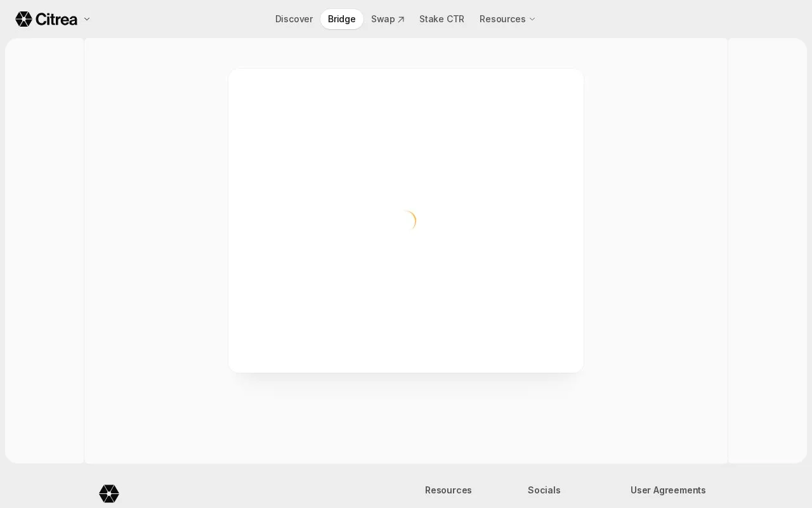The width and height of the screenshot is (812, 508).
Task: Click the Citrea logo in the header
Action: pos(46,19)
